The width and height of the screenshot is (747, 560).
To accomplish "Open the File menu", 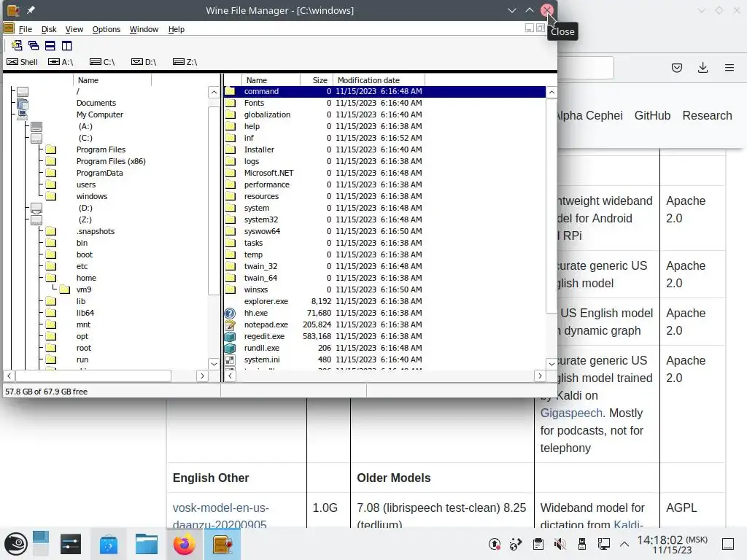I will tap(26, 29).
